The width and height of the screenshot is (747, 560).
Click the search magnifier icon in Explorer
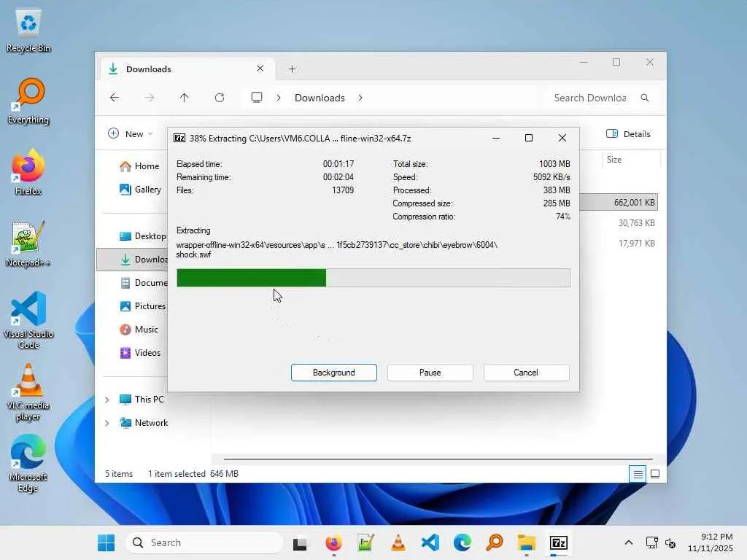tap(645, 98)
